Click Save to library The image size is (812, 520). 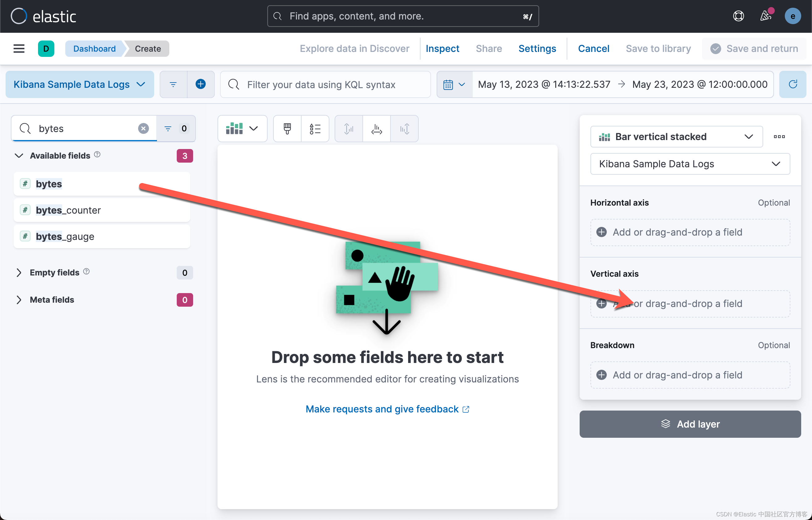(x=658, y=49)
